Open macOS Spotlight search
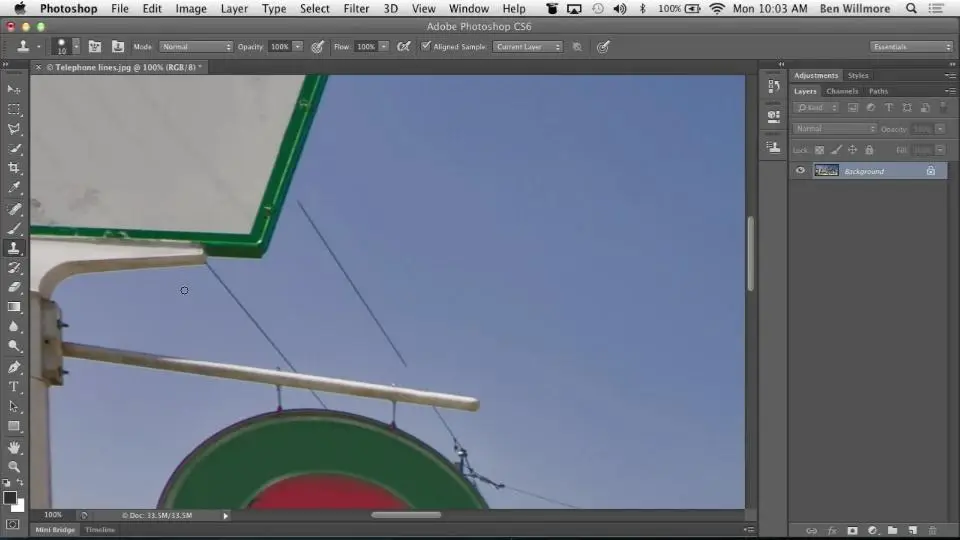 (911, 9)
